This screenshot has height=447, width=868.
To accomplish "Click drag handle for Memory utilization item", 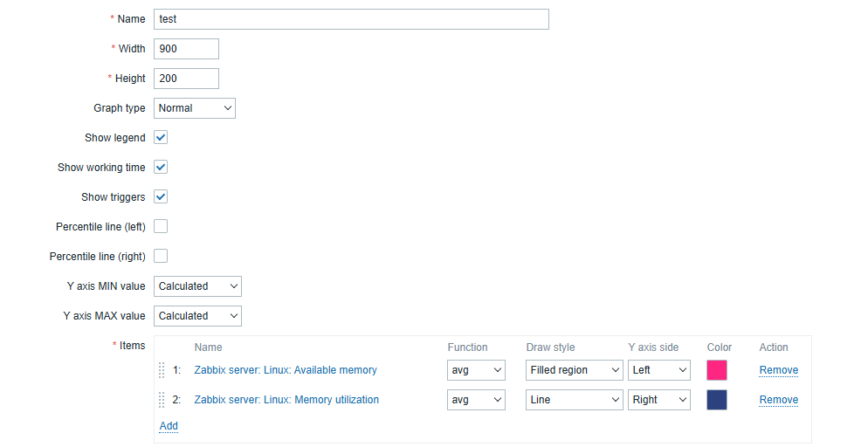I will (162, 400).
